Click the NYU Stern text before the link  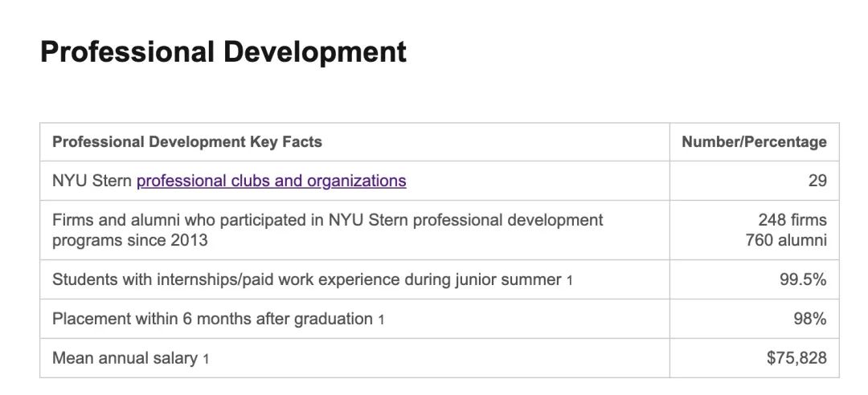[92, 181]
